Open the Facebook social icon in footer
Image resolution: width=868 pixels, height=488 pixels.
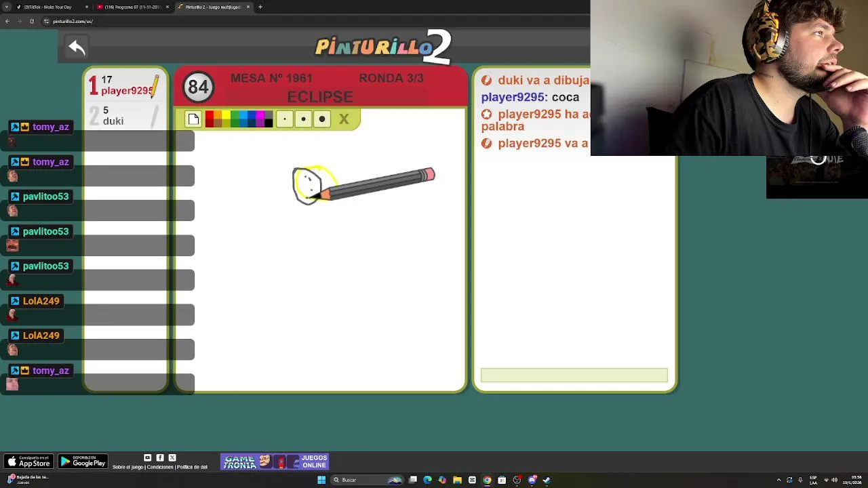[x=160, y=457]
